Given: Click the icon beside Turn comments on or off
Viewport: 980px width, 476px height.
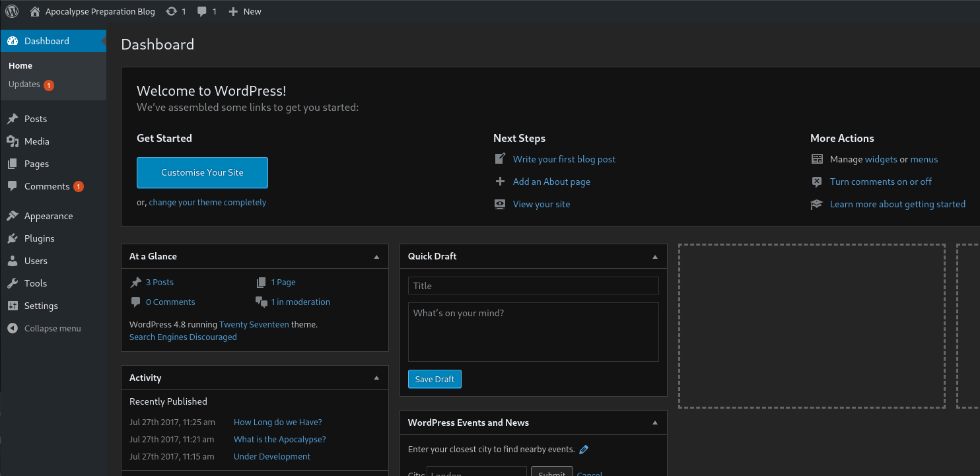Looking at the screenshot, I should tap(817, 182).
